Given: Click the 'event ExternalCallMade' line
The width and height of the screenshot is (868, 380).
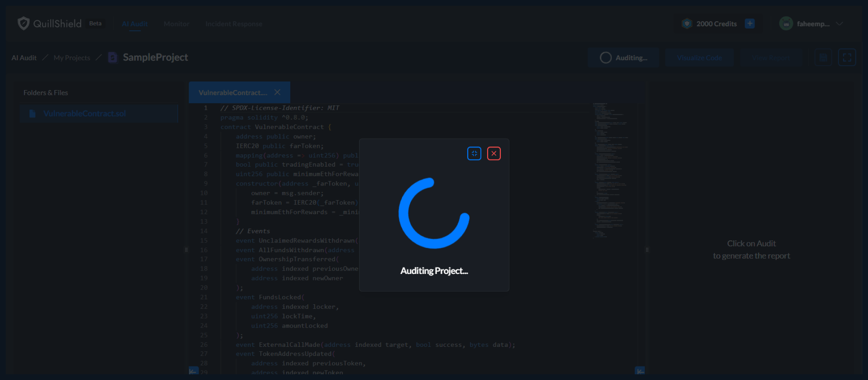Looking at the screenshot, I should (x=375, y=345).
